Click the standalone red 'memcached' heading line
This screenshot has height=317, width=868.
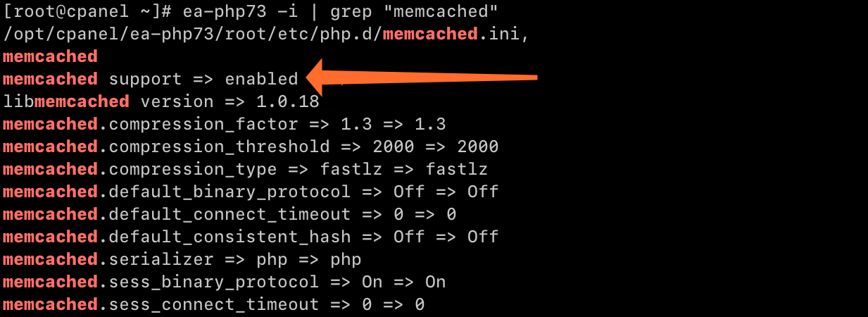[50, 56]
